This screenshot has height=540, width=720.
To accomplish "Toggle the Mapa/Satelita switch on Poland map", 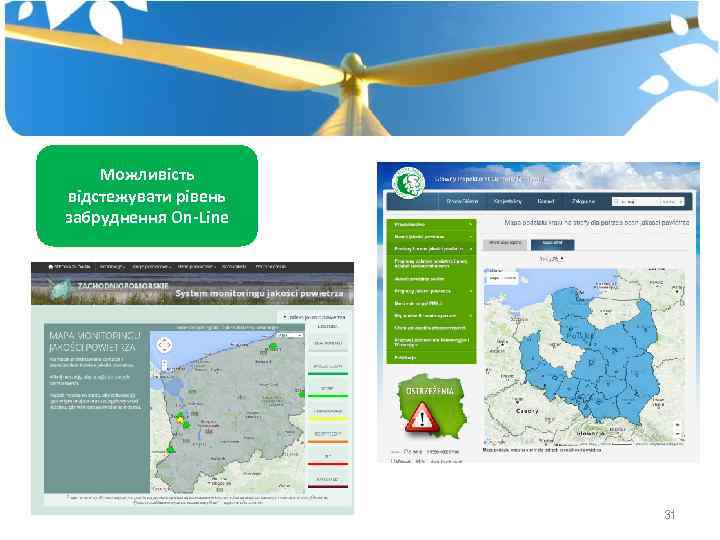I will [502, 278].
